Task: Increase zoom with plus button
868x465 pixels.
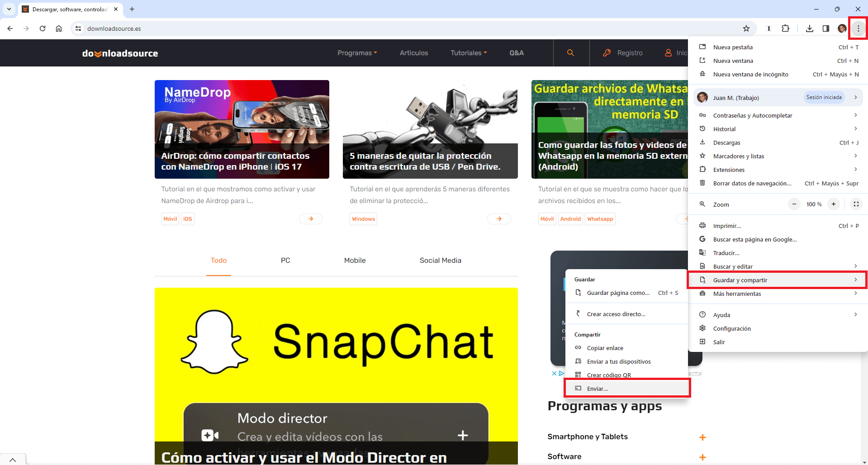Action: 834,204
